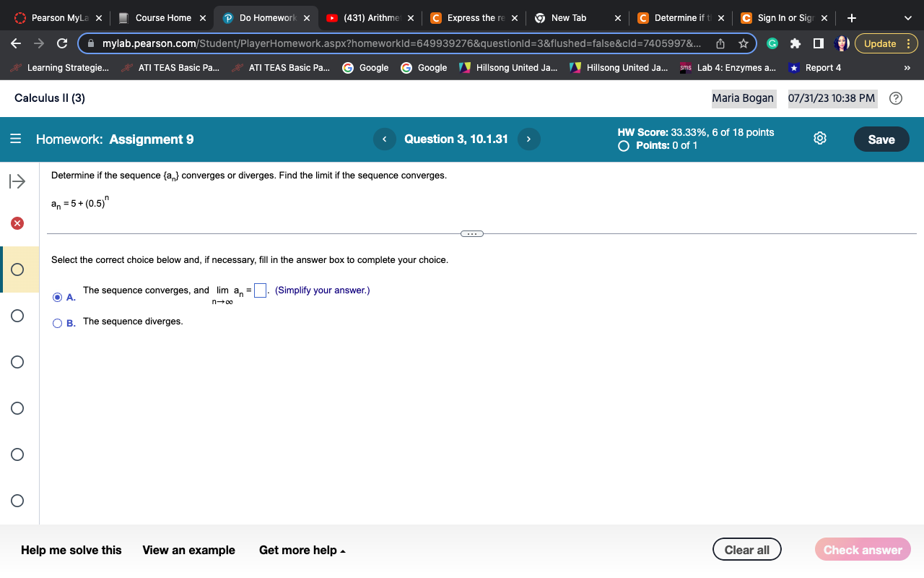The width and height of the screenshot is (924, 578).
Task: Click the HW Score 33.33% text
Action: [x=696, y=132]
